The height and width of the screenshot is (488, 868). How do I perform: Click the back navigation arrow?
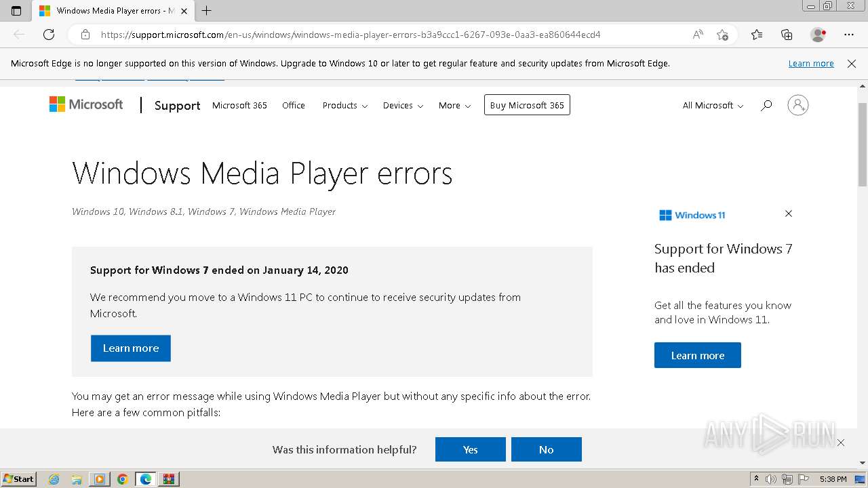[x=19, y=35]
